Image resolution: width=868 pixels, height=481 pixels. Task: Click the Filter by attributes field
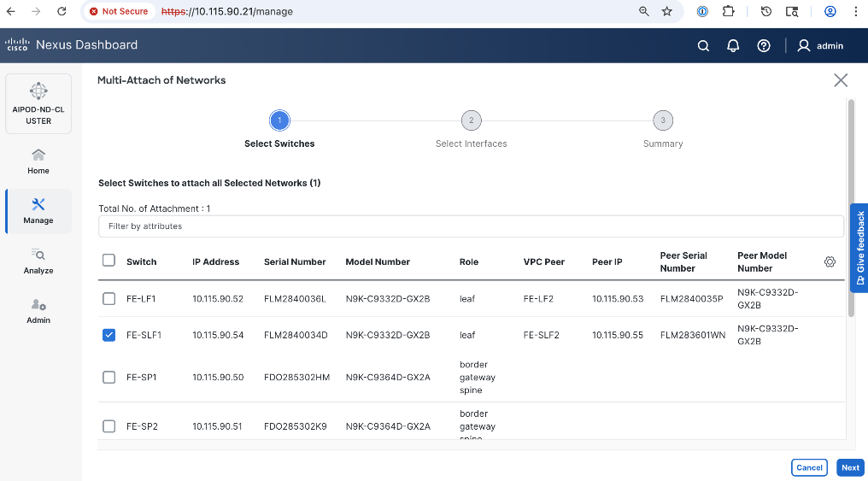[470, 226]
